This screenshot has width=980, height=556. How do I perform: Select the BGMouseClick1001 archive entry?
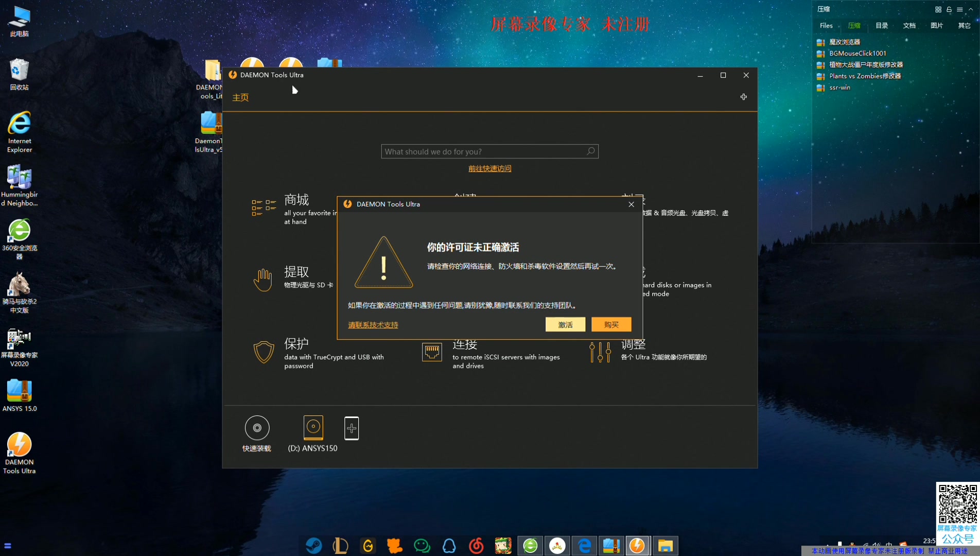pos(851,54)
